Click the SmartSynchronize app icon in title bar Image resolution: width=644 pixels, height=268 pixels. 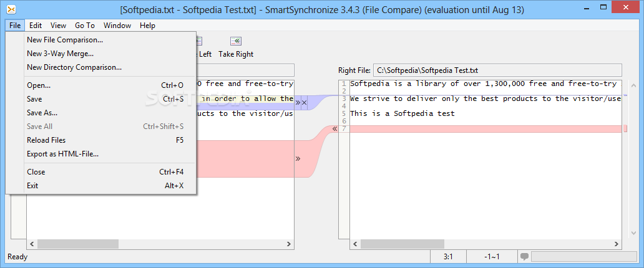[x=12, y=9]
